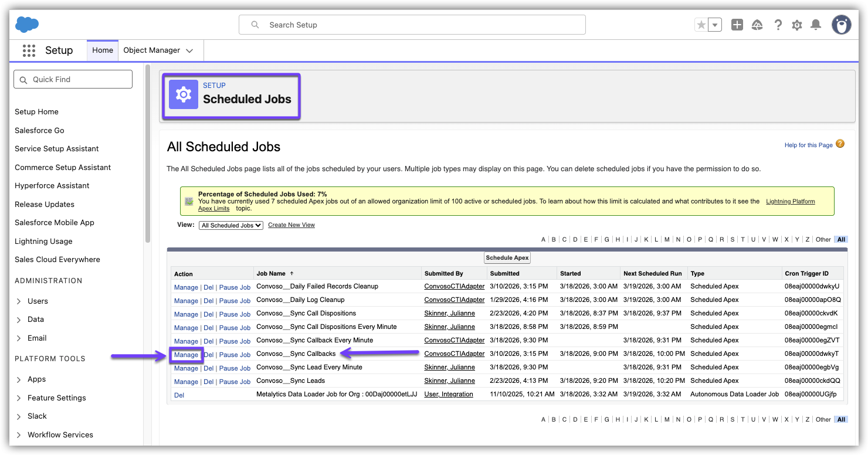
Task: Switch to the Home tab
Action: (x=103, y=50)
